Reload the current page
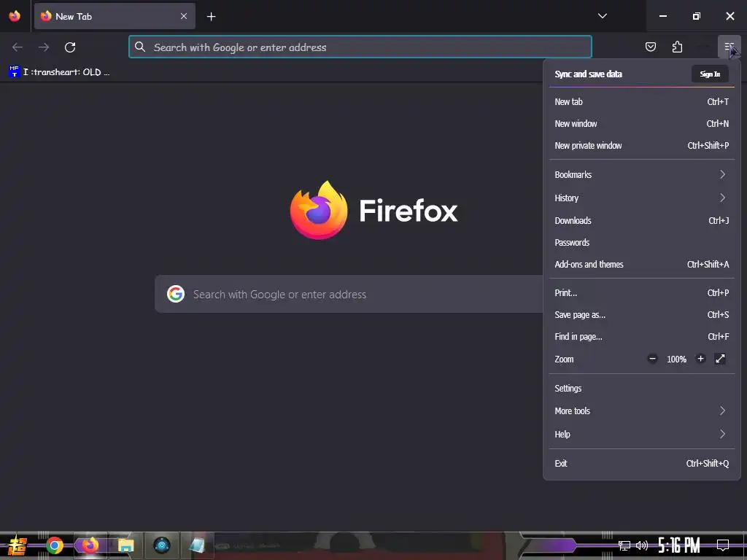Image resolution: width=747 pixels, height=560 pixels. 70,47
